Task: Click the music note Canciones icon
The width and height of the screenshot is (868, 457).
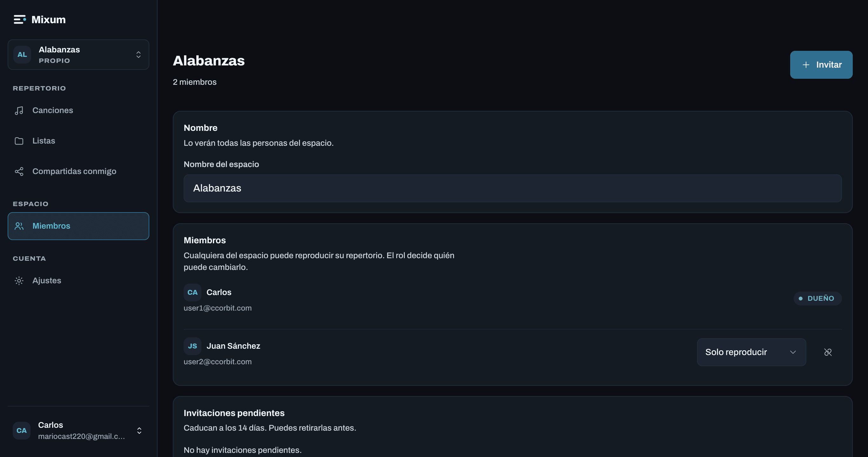Action: pos(19,111)
